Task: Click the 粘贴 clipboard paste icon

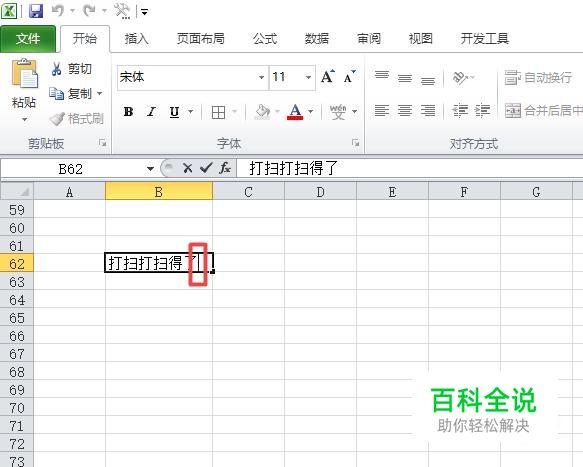Action: pyautogui.click(x=24, y=73)
